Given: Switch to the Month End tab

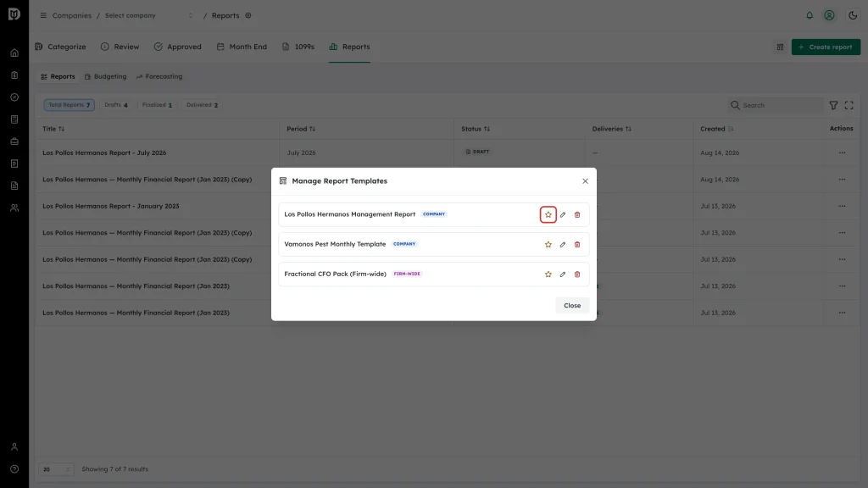Looking at the screenshot, I should (x=242, y=47).
